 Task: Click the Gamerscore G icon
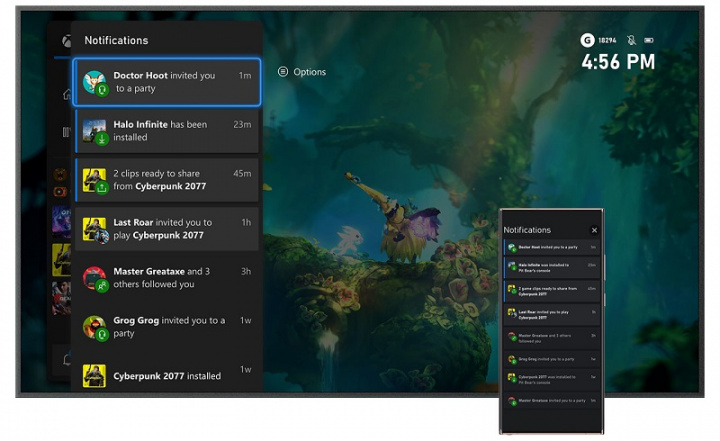point(587,40)
